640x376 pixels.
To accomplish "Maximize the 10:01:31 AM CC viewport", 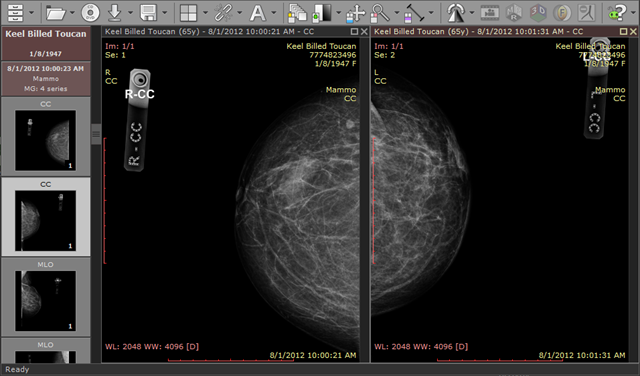I will click(623, 31).
